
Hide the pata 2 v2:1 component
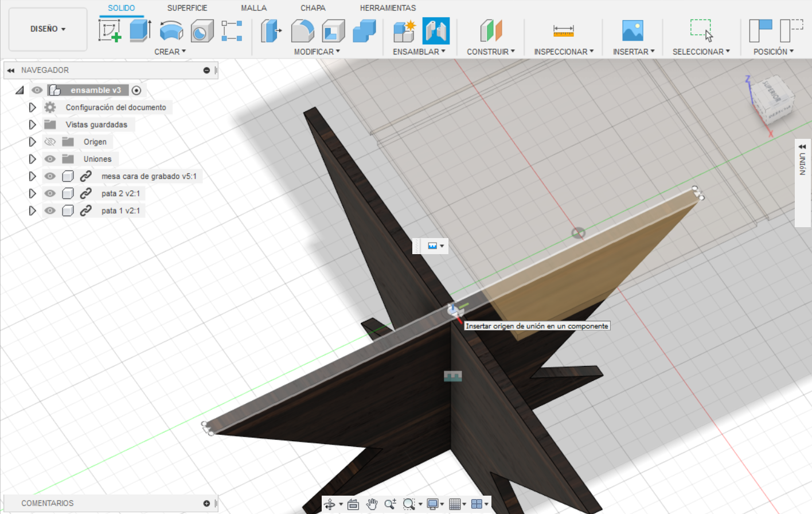50,193
